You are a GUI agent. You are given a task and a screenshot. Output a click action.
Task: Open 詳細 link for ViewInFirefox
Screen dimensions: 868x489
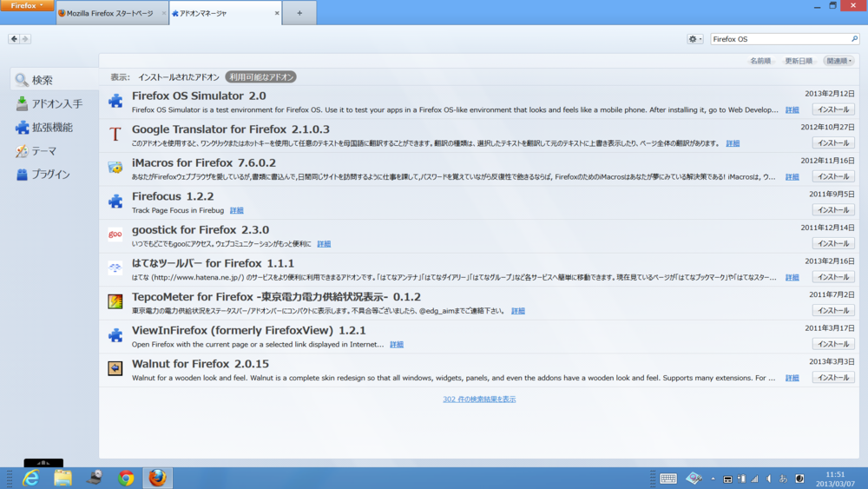[397, 345]
